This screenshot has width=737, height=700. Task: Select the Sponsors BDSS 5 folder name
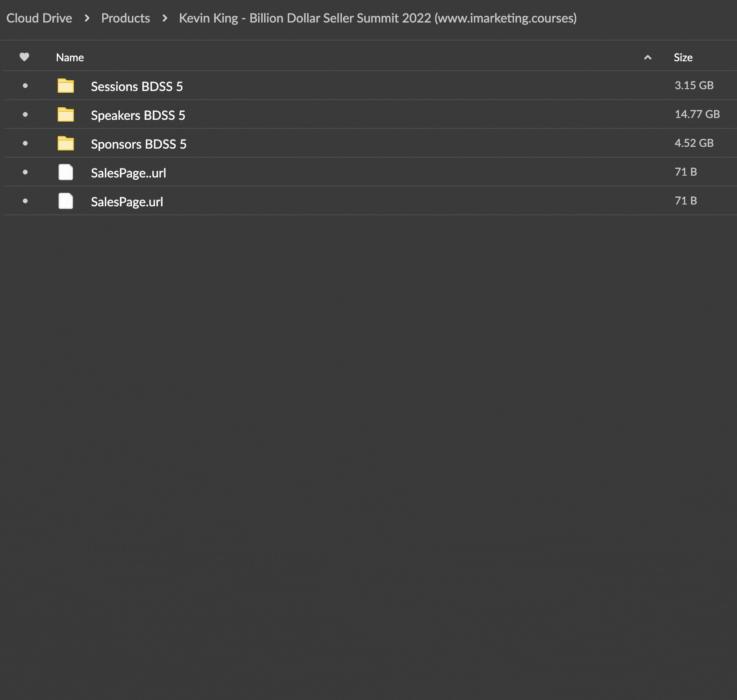tap(139, 144)
